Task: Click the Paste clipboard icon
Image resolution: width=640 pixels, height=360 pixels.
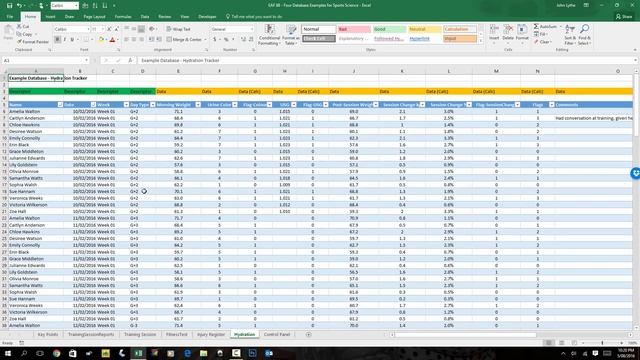Action: pyautogui.click(x=8, y=31)
